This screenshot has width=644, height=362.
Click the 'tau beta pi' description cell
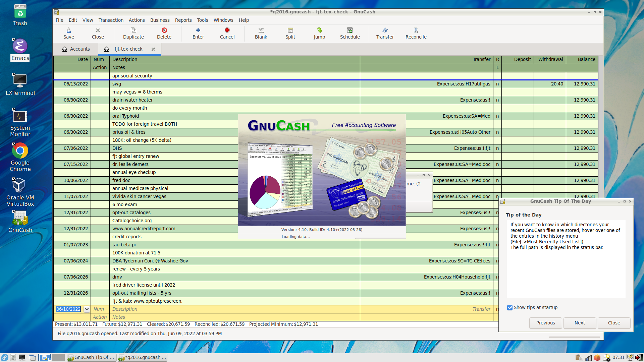click(x=235, y=245)
